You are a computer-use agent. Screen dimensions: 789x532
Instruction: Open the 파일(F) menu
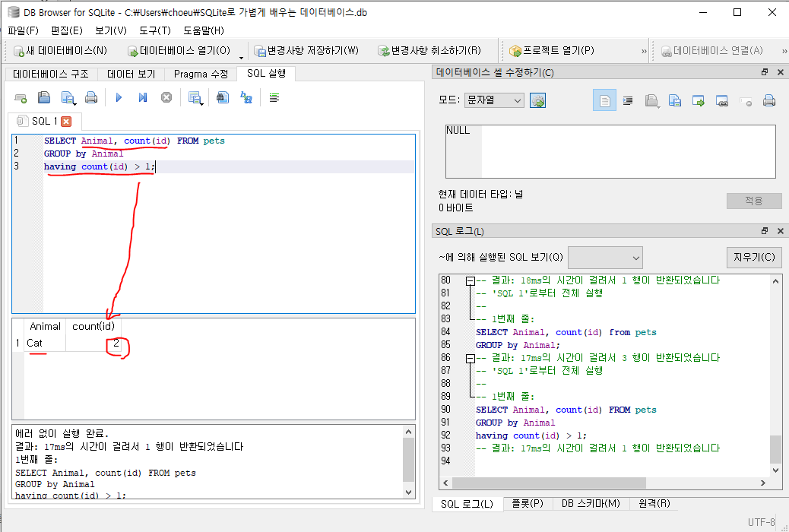point(23,30)
